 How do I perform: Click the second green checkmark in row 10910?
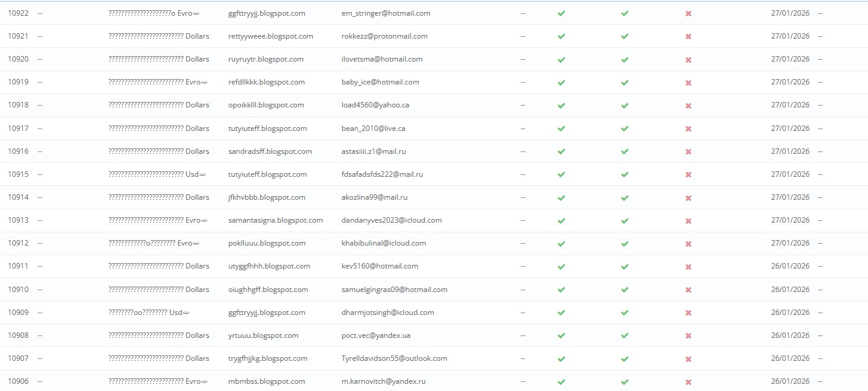[x=625, y=290]
